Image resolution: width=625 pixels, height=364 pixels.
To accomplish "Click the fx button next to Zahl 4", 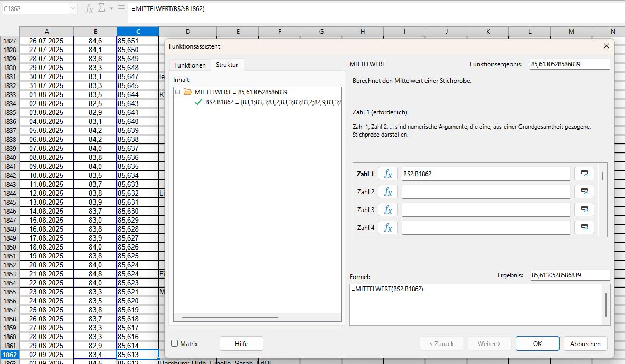I will coord(388,227).
